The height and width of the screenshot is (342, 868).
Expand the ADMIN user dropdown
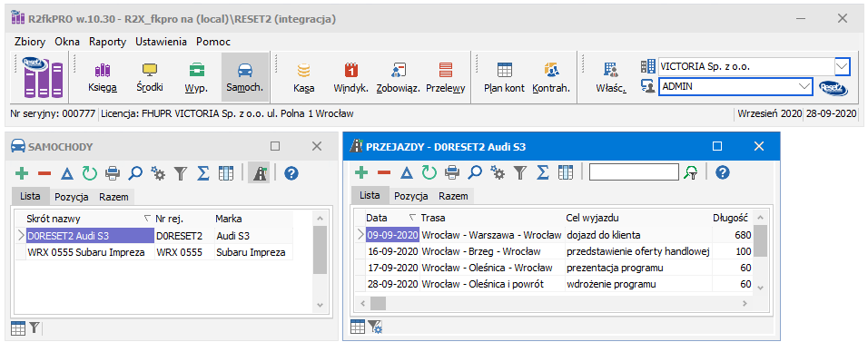coord(804,87)
